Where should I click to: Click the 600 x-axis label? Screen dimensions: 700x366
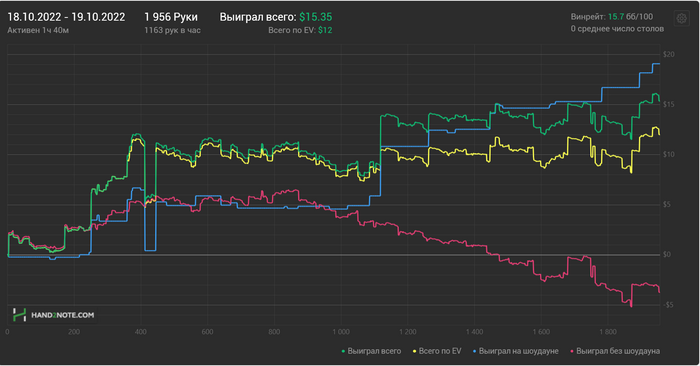(x=207, y=332)
